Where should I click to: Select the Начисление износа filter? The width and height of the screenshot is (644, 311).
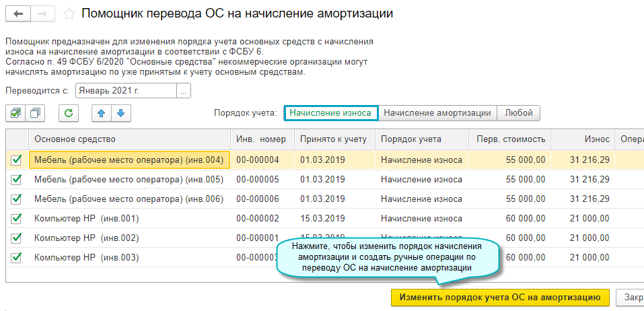(x=330, y=113)
